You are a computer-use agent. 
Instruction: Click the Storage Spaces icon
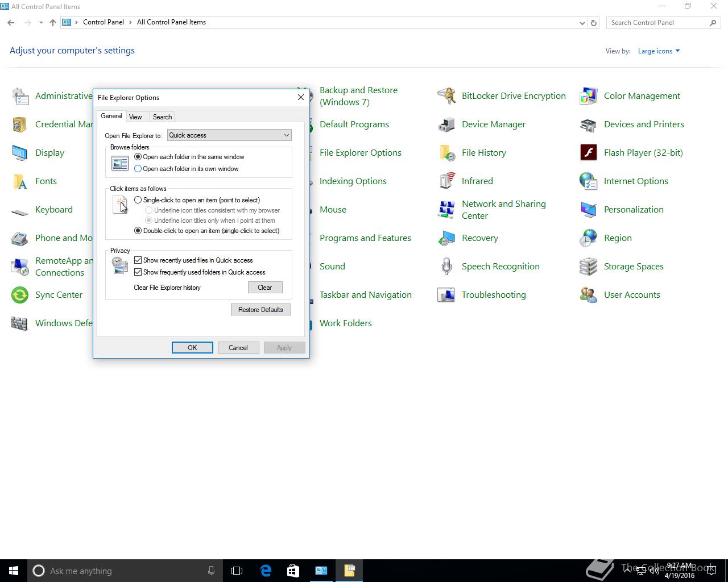coord(589,267)
